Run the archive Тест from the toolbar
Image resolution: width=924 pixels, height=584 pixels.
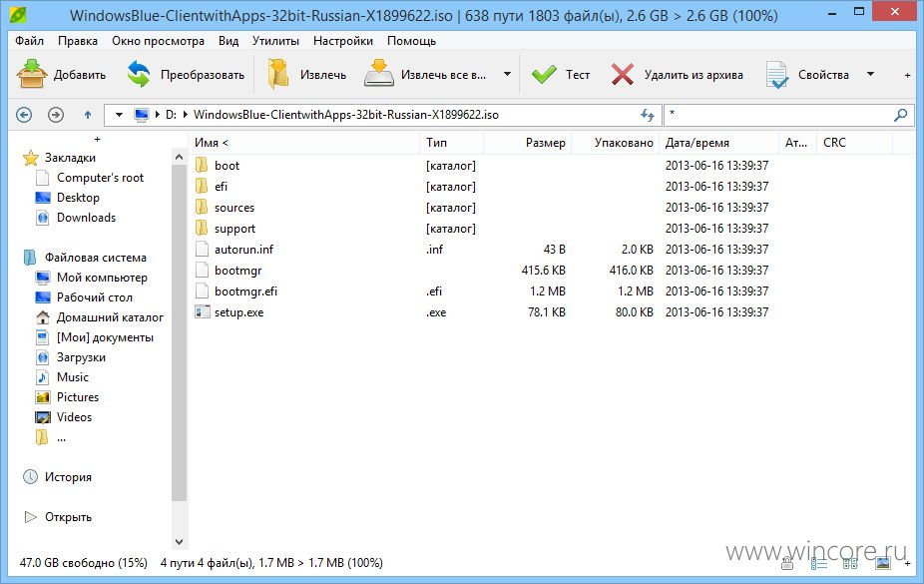(561, 74)
